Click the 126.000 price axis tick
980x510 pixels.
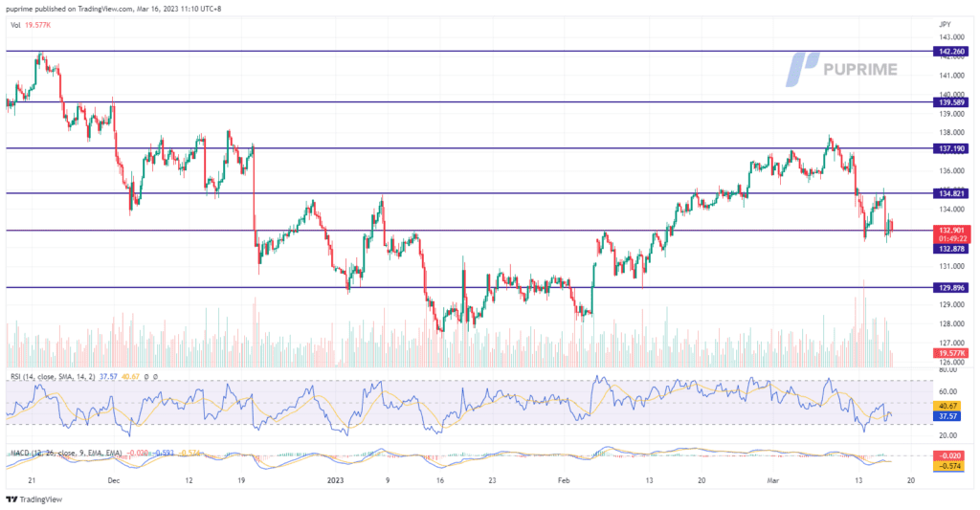(952, 362)
